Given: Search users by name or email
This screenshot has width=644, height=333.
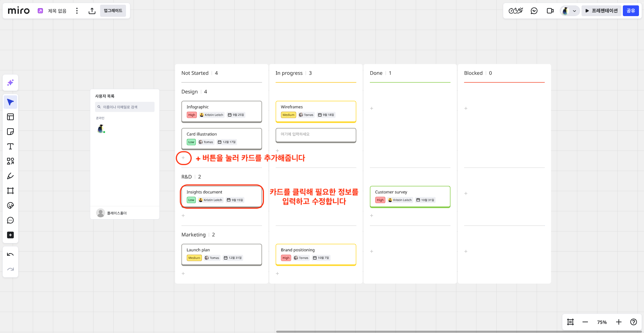Looking at the screenshot, I should tap(125, 107).
